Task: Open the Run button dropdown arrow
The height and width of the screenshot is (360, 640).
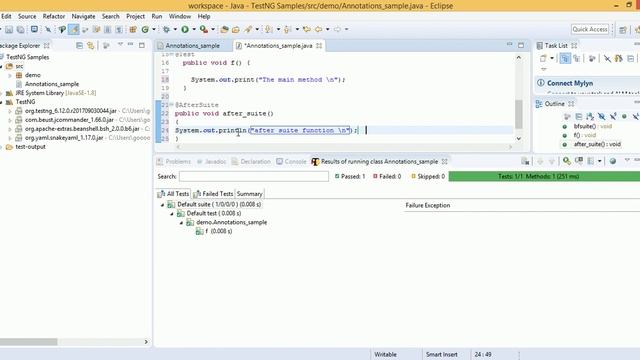Action: tap(194, 29)
